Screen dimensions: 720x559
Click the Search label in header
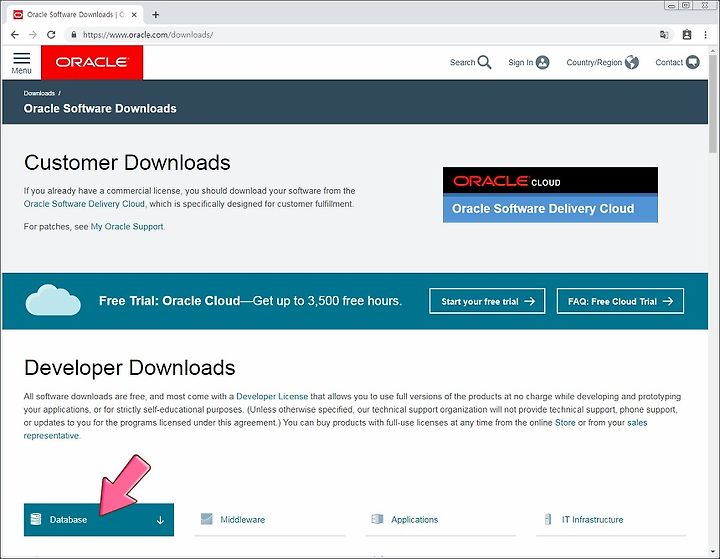click(462, 62)
